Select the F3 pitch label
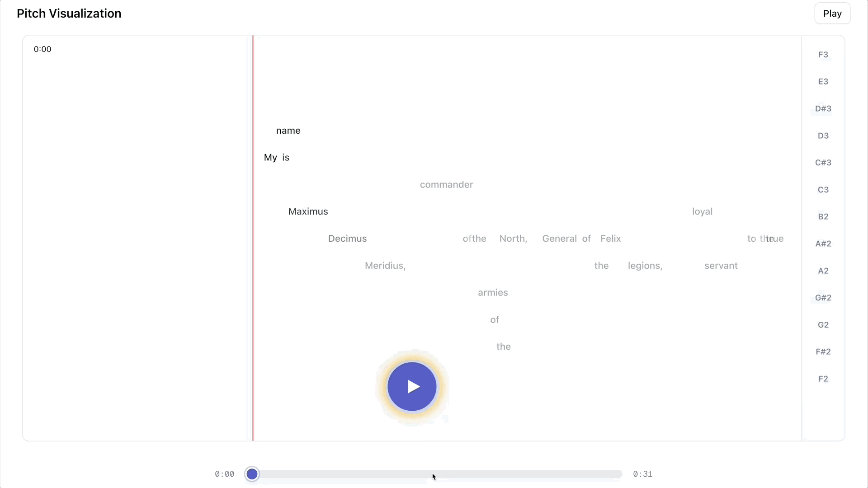This screenshot has width=868, height=488. coord(823,55)
